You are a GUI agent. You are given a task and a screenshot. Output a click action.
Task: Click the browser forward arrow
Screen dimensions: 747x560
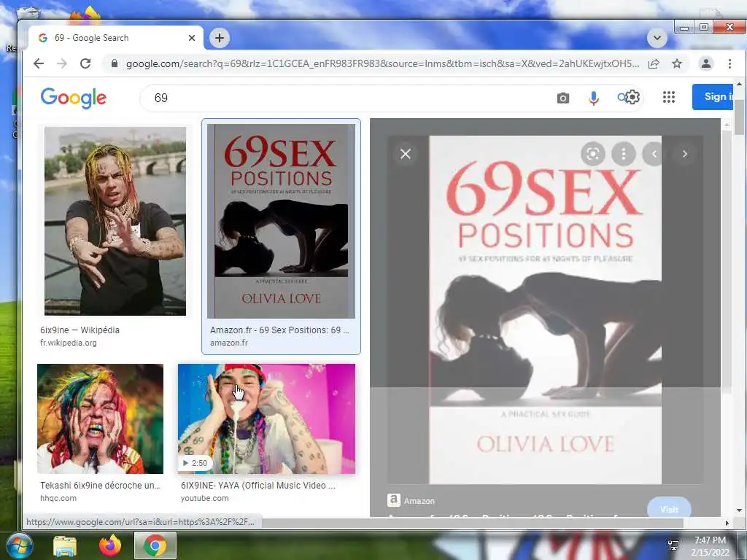(x=62, y=63)
